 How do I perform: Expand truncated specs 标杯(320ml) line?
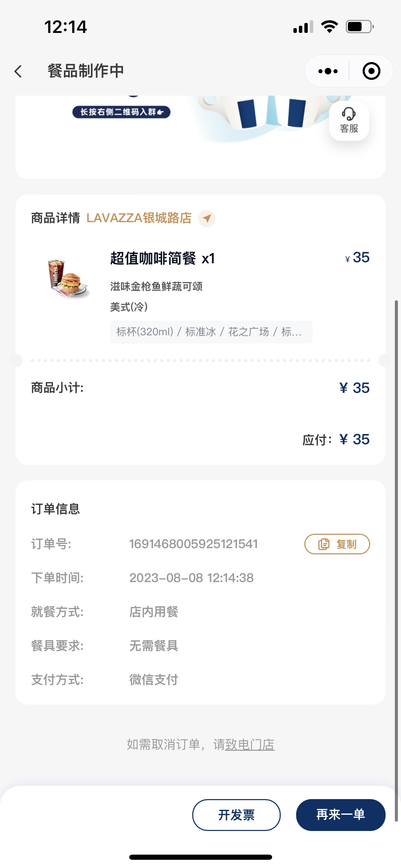point(211,332)
